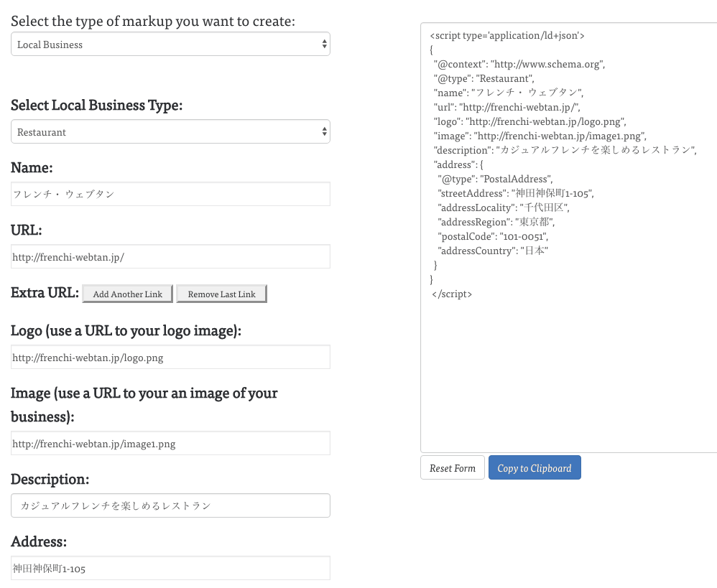
Task: Click the opening script tag line in generated code
Action: (x=507, y=35)
